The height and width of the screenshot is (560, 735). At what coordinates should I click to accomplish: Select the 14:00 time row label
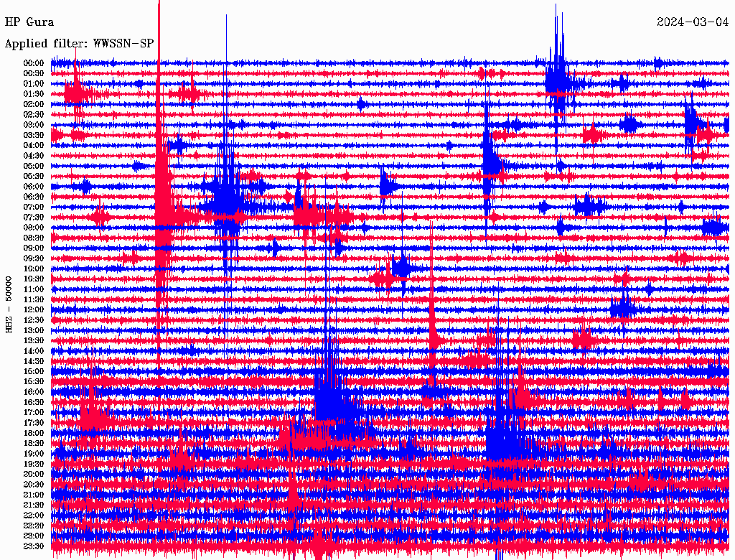(x=33, y=351)
